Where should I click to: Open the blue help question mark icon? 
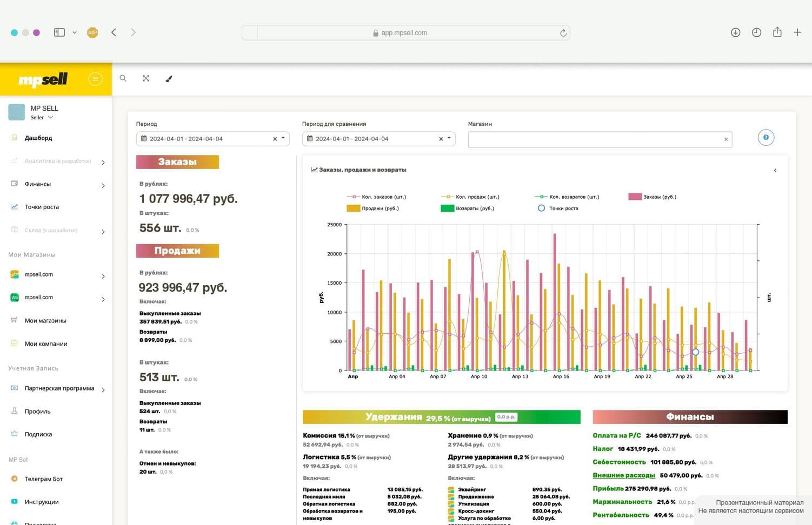click(766, 138)
